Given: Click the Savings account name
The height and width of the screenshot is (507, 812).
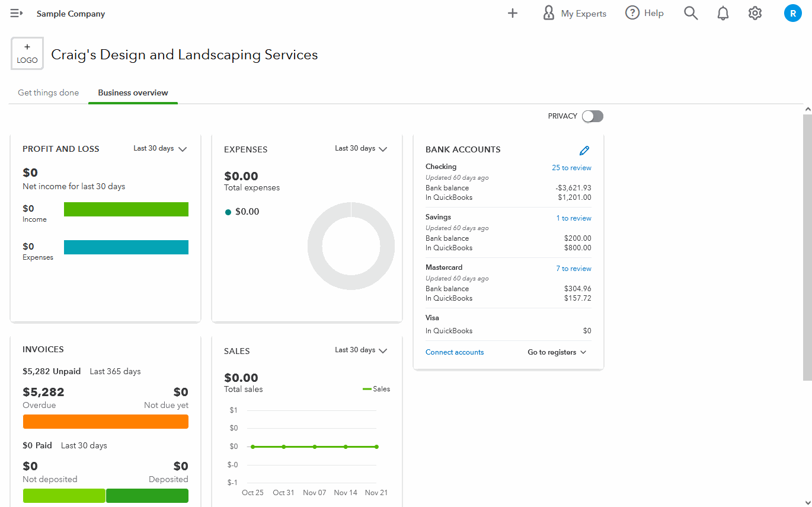Looking at the screenshot, I should tap(438, 217).
